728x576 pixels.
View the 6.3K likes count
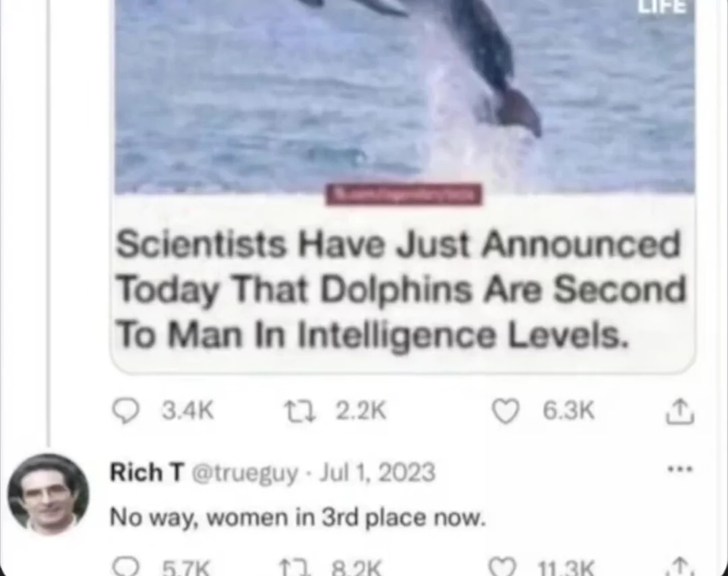pyautogui.click(x=569, y=411)
